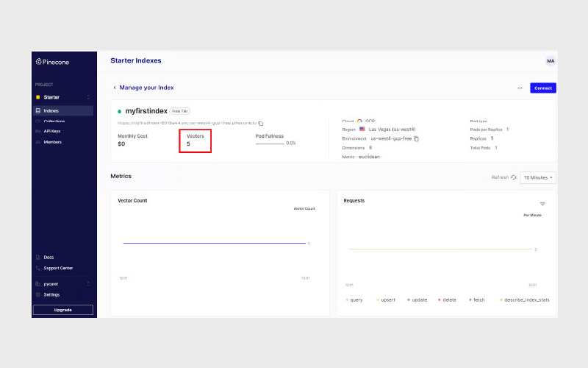
Task: Click the Pod Fullness progress bar
Action: (x=270, y=144)
